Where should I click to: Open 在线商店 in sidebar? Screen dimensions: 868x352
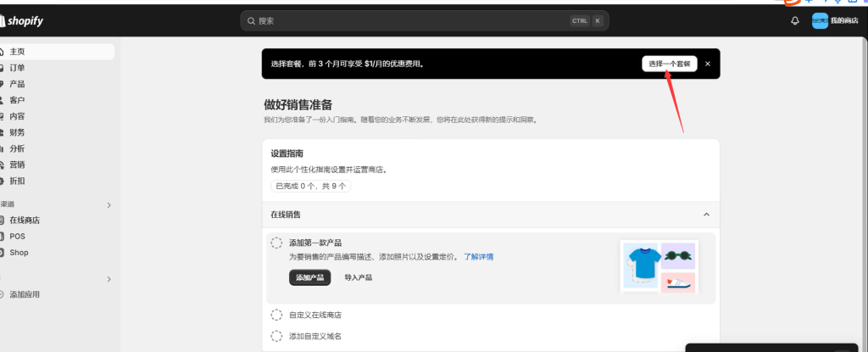click(x=24, y=221)
